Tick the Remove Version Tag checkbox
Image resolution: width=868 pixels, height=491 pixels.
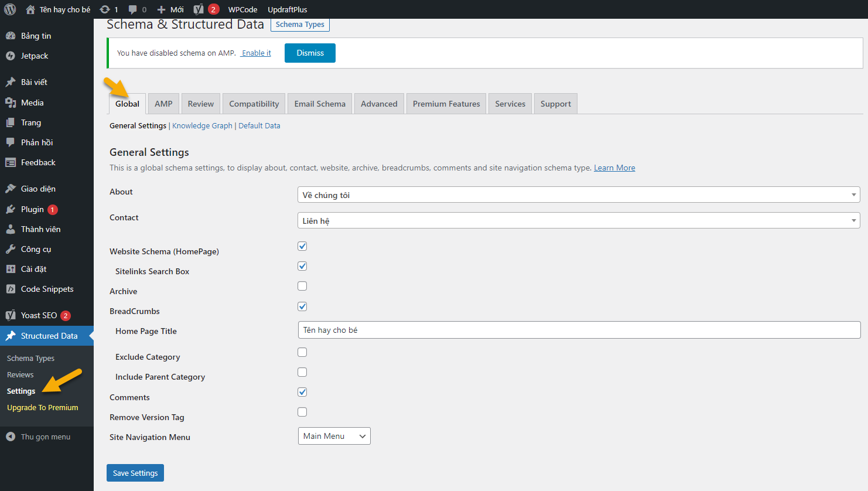(302, 412)
